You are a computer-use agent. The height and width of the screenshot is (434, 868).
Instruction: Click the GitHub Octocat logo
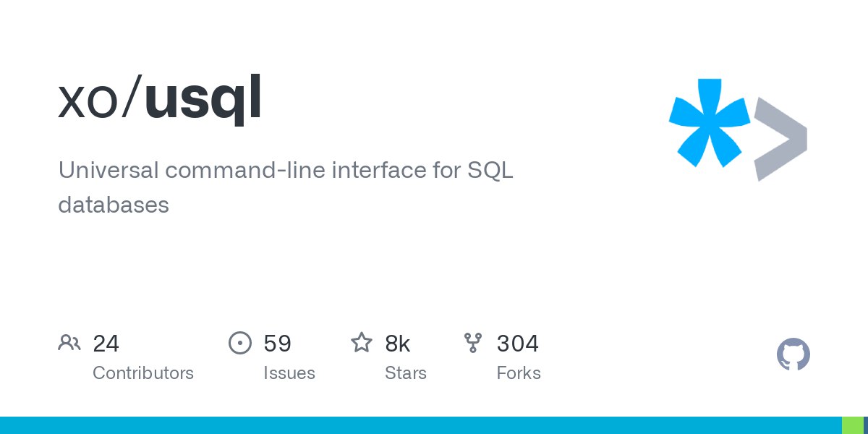click(793, 354)
